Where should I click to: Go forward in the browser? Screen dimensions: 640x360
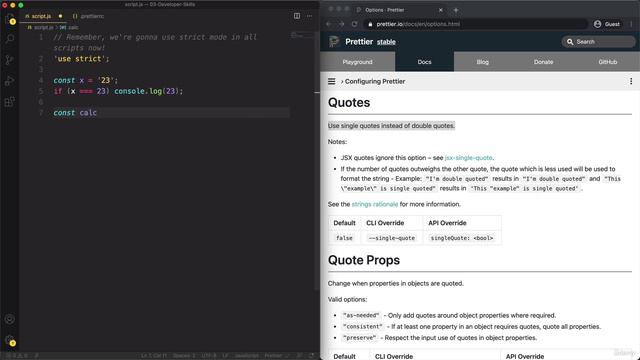(x=341, y=24)
